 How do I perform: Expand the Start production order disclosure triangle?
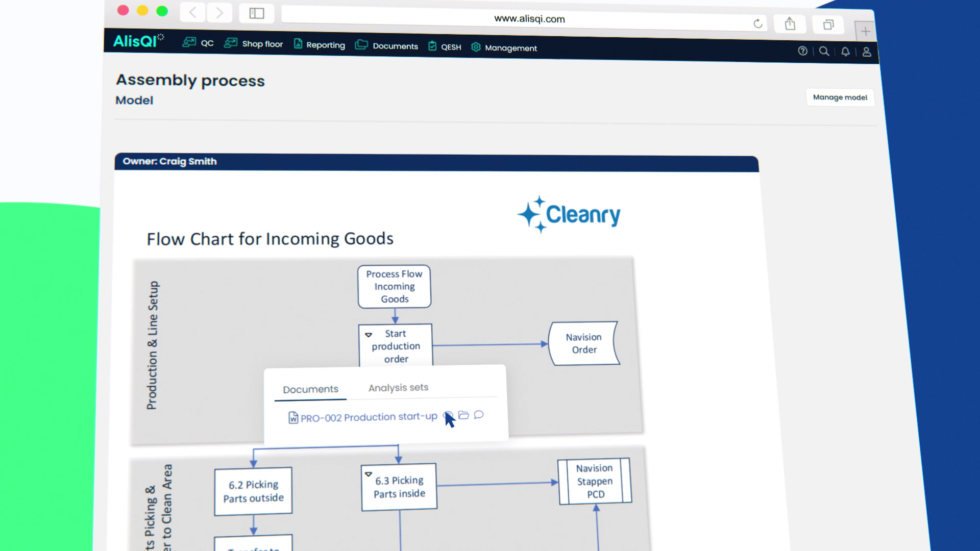[369, 335]
